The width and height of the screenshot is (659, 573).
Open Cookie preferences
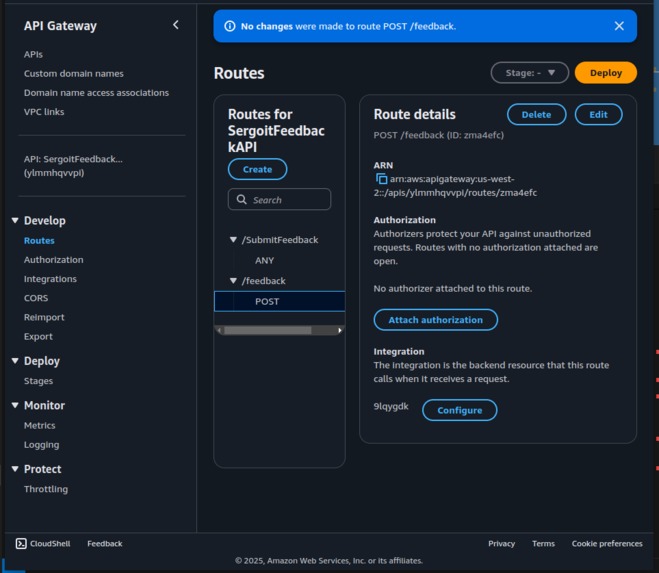pyautogui.click(x=607, y=544)
